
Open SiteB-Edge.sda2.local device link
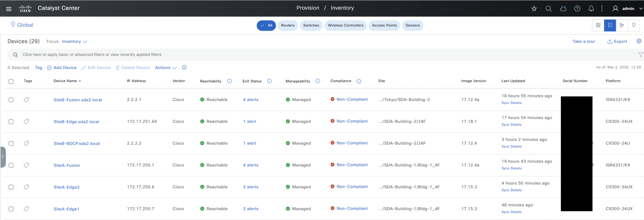click(76, 122)
